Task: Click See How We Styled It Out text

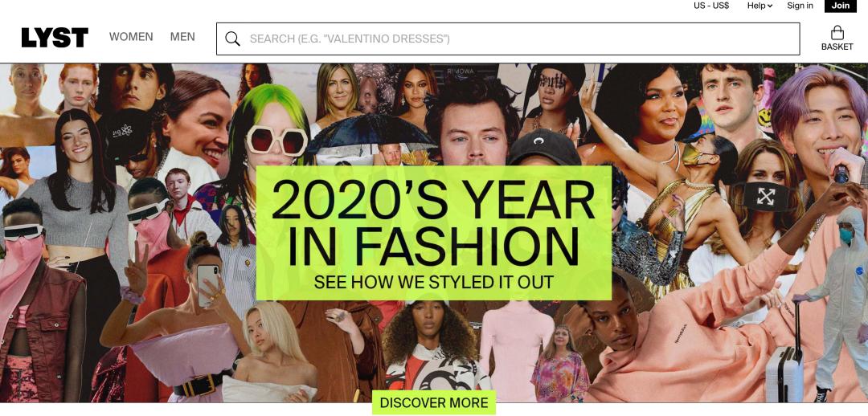Action: click(x=433, y=282)
